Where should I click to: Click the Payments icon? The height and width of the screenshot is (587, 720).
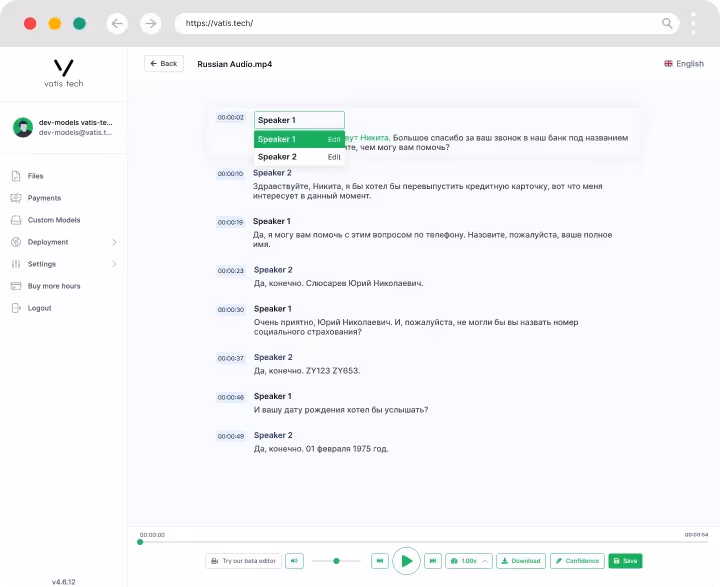coord(16,198)
